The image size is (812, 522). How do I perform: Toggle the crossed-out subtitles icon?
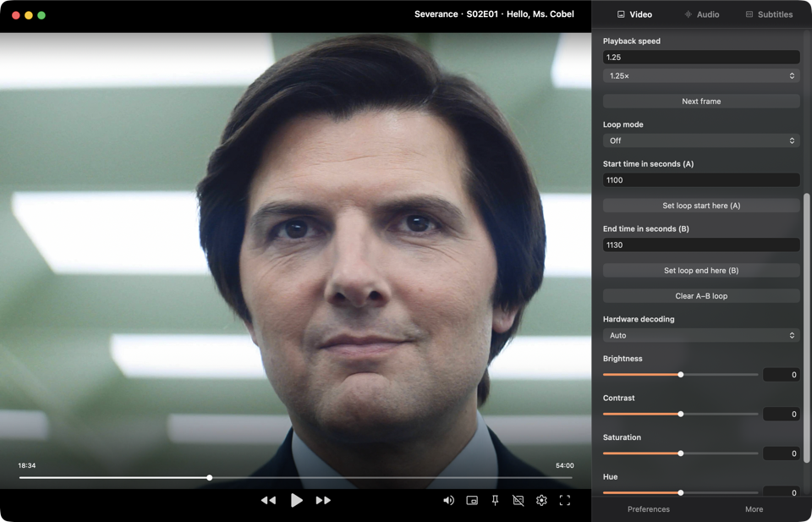(x=518, y=500)
